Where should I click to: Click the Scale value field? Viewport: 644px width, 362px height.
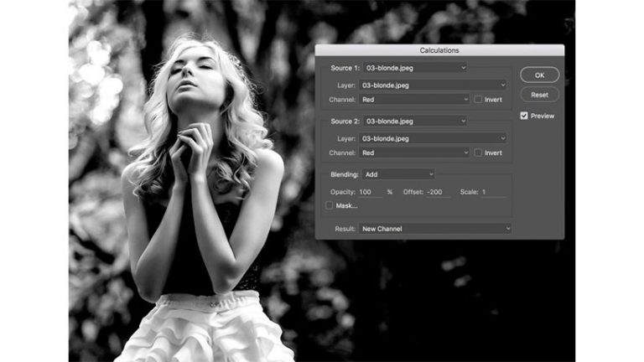(493, 192)
